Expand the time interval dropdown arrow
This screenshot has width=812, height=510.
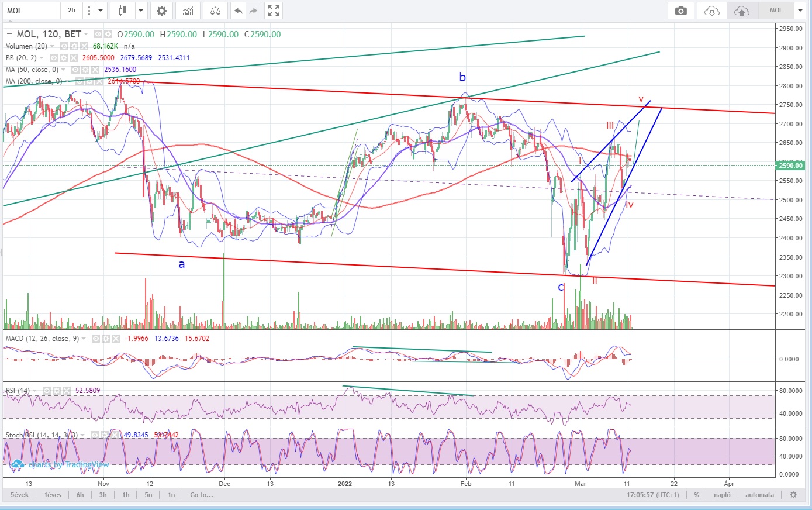point(101,11)
